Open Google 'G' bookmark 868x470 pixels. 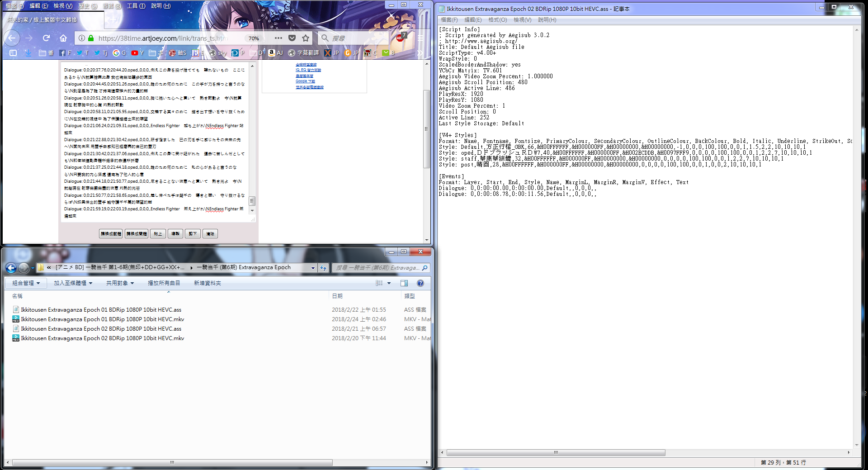pyautogui.click(x=119, y=53)
